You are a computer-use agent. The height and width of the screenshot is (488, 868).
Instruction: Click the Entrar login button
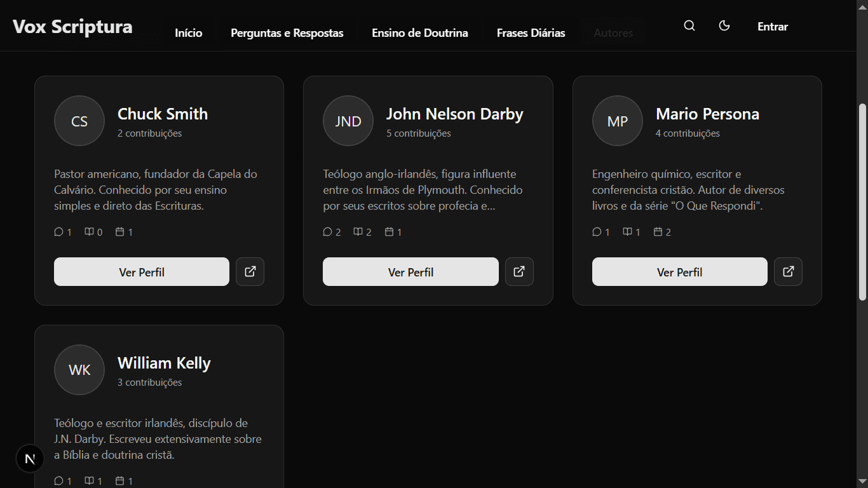(x=772, y=26)
